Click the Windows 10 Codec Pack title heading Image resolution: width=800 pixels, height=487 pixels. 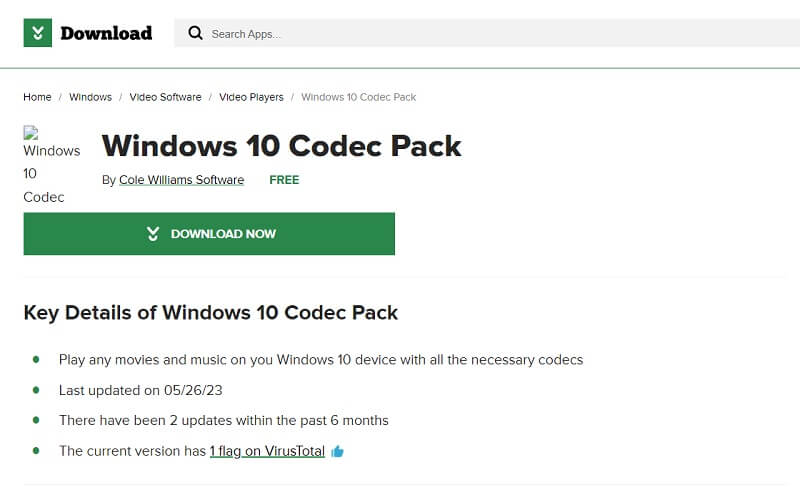pyautogui.click(x=282, y=146)
